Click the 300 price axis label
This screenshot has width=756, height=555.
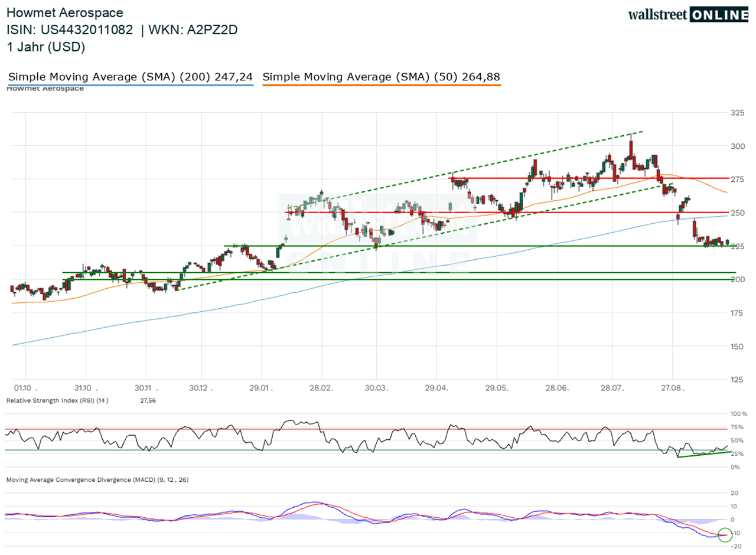pyautogui.click(x=738, y=146)
